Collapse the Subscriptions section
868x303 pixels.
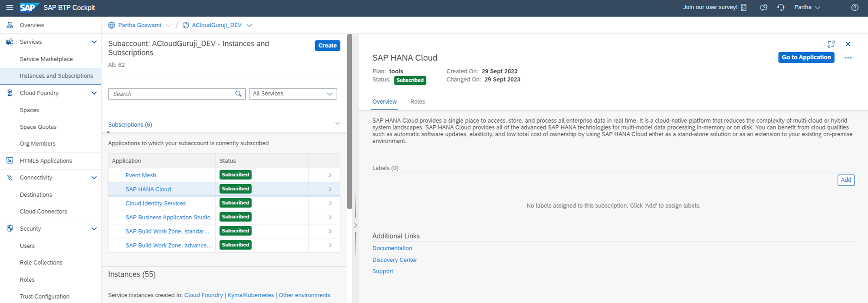point(337,124)
